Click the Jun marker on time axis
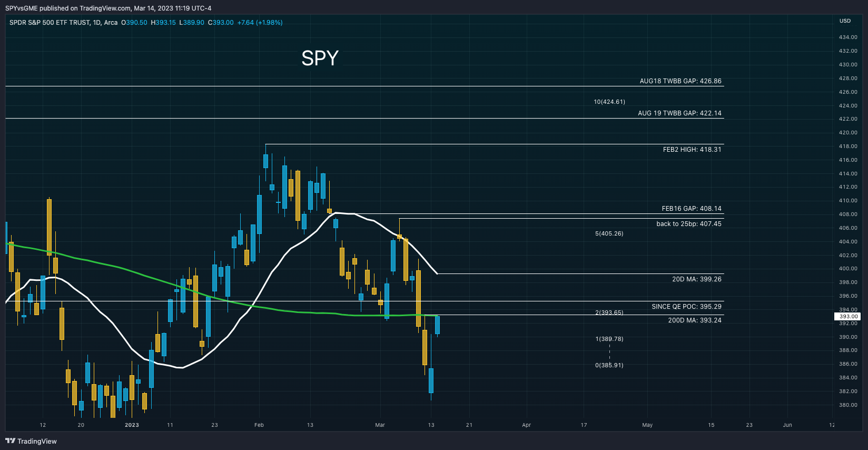This screenshot has height=450, width=868. (787, 425)
